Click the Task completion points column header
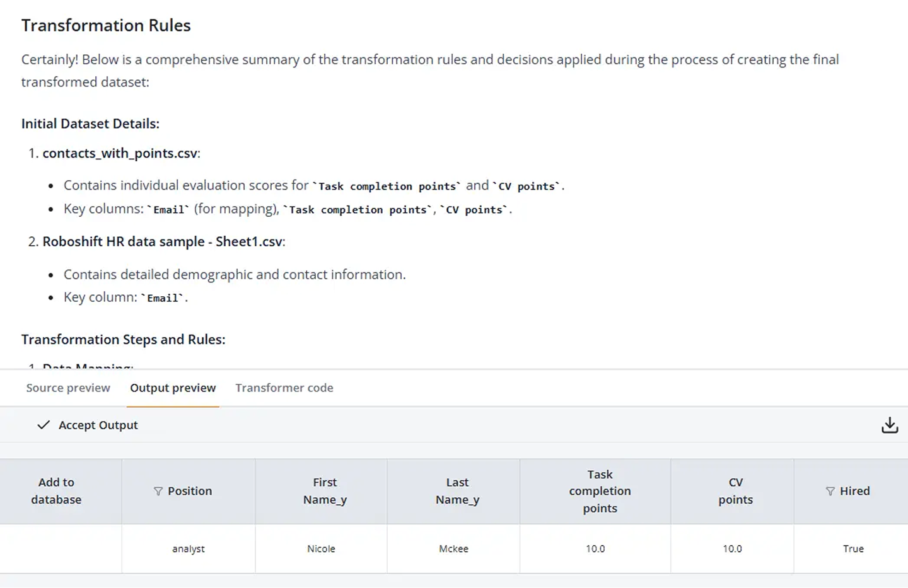908x588 pixels. 600,491
